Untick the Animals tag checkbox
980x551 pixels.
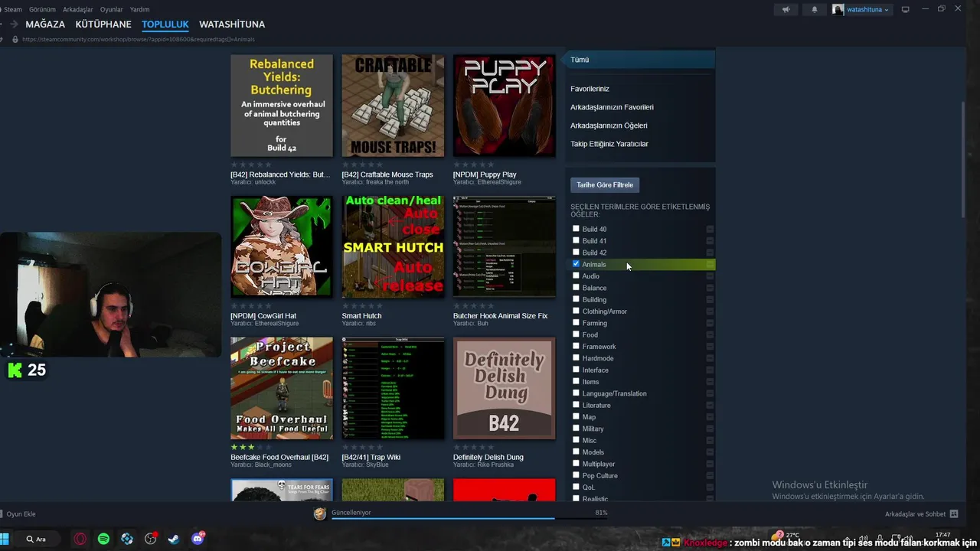click(x=576, y=264)
